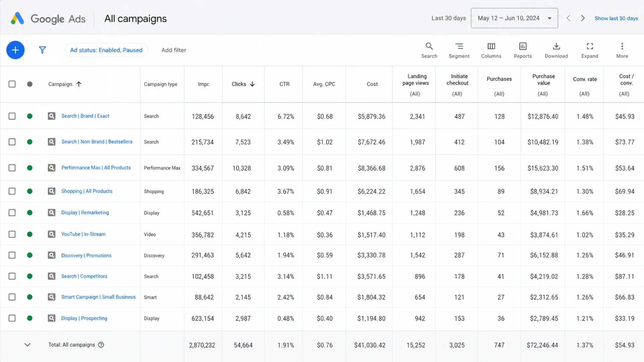Open the Search tool in the toolbar
Image resolution: width=644 pixels, height=362 pixels.
(429, 50)
